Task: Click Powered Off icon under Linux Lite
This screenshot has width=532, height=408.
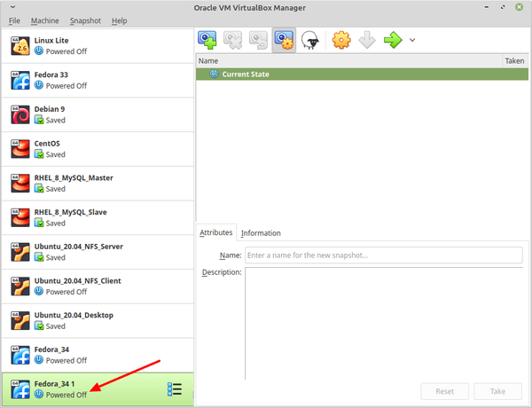Action: tap(39, 51)
